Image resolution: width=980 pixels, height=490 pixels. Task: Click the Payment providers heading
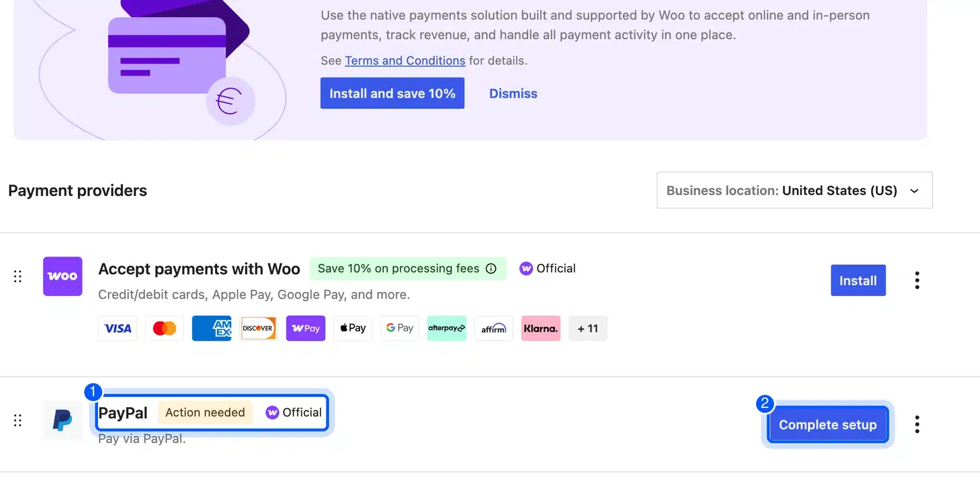tap(78, 191)
